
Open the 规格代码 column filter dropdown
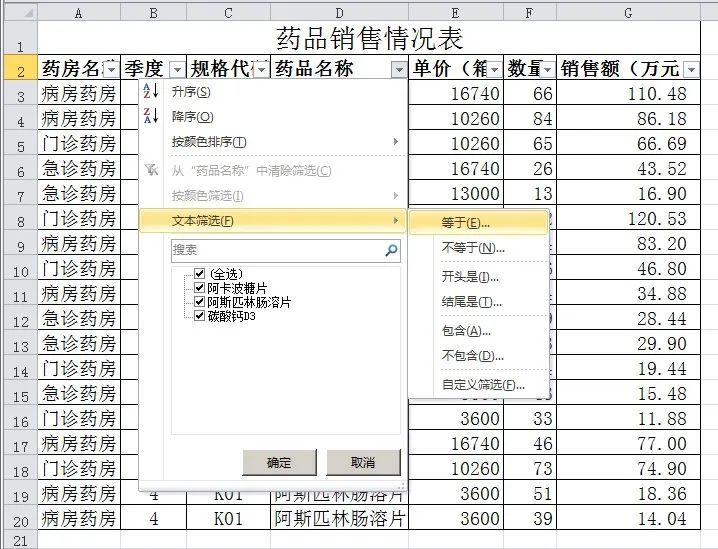coord(261,70)
